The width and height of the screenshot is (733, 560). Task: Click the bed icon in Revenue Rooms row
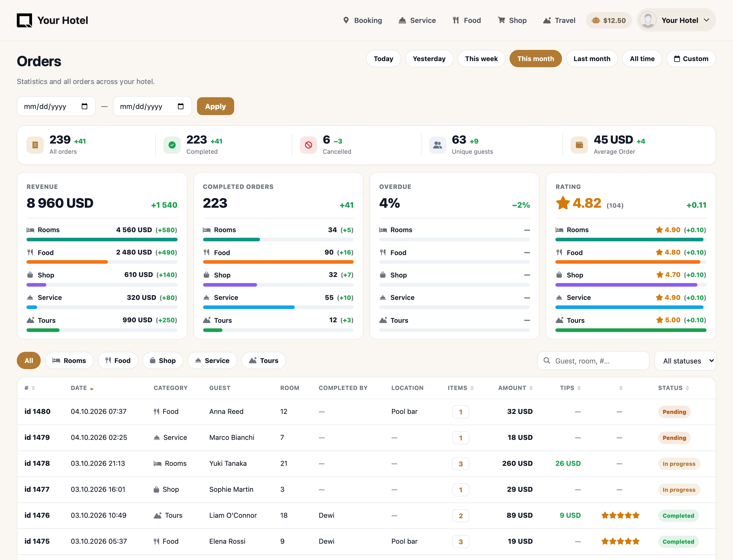[x=30, y=230]
